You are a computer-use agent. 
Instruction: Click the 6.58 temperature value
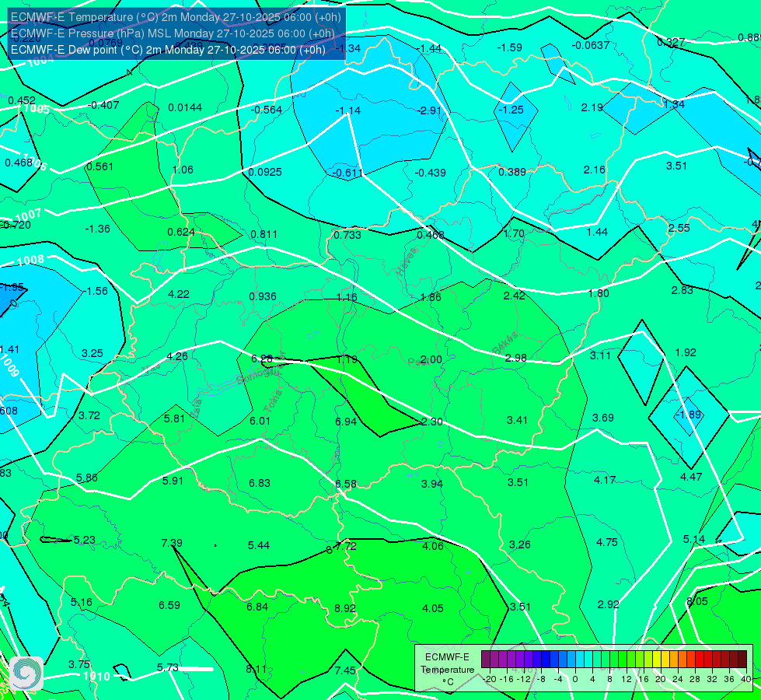coord(346,485)
